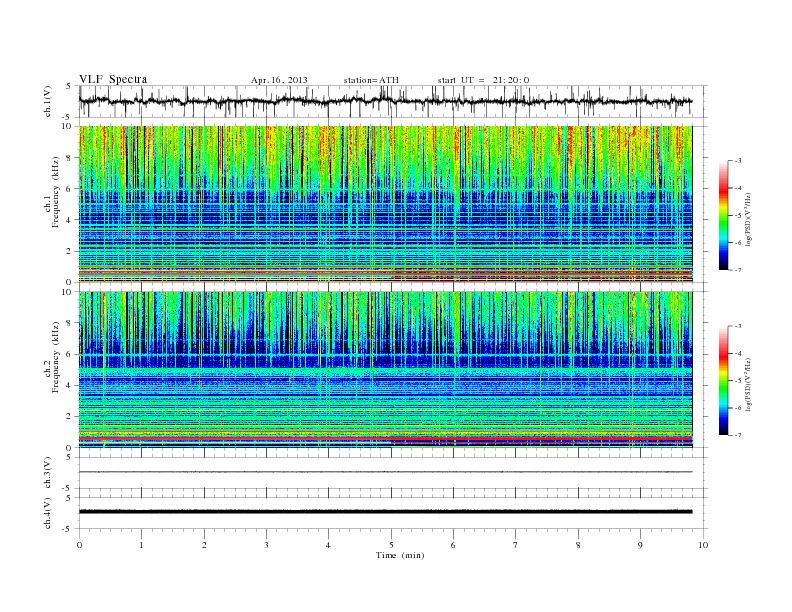Viewport: 792px width, 612px height.
Task: Click the ch.2 color scale bar
Action: point(723,380)
